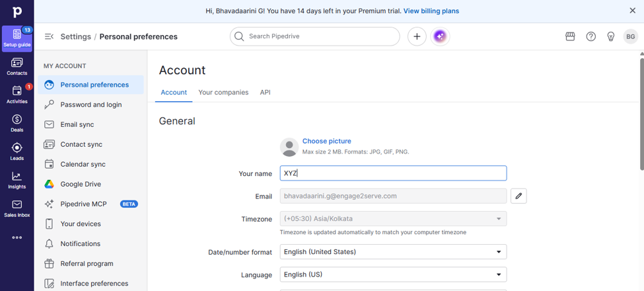Open Deals in the left navigation

17,124
